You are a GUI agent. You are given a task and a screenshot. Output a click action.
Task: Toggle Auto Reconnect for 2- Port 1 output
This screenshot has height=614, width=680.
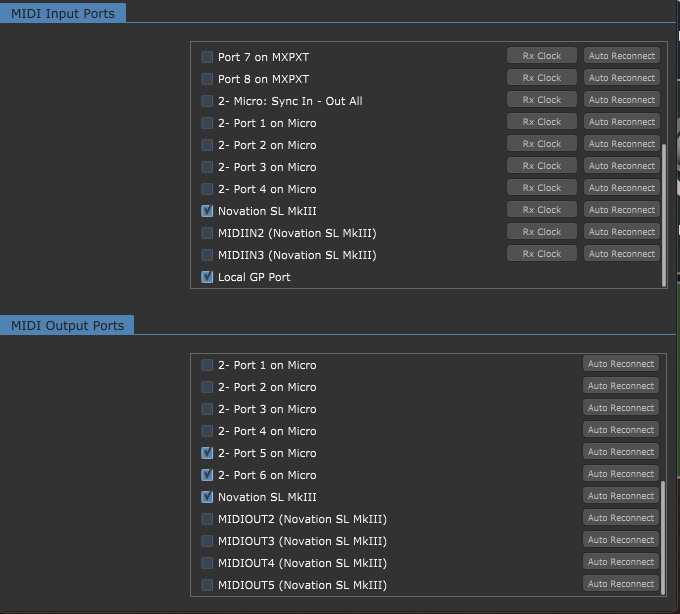(621, 364)
